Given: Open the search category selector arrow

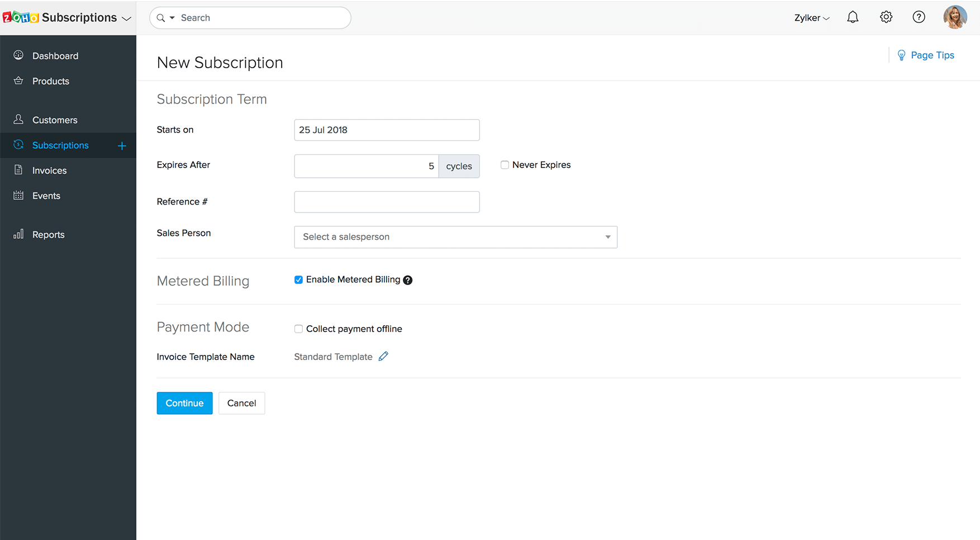Looking at the screenshot, I should tap(172, 17).
